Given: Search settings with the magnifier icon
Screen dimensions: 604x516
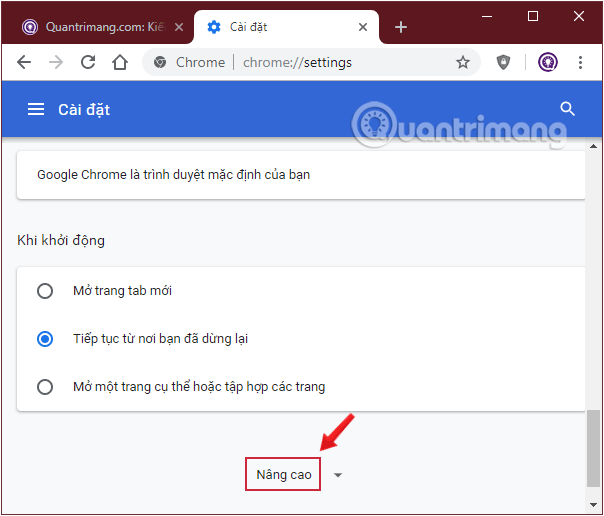Looking at the screenshot, I should click(x=567, y=109).
